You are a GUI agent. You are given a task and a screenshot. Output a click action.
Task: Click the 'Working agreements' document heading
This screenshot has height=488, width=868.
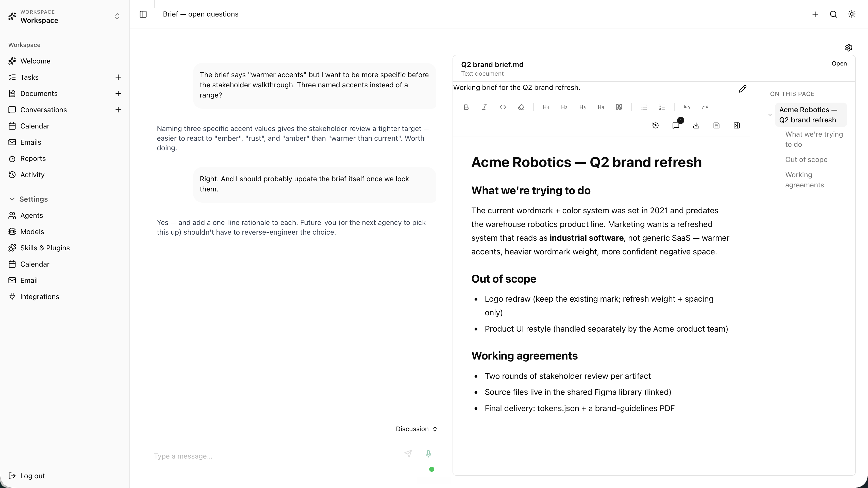tap(524, 356)
